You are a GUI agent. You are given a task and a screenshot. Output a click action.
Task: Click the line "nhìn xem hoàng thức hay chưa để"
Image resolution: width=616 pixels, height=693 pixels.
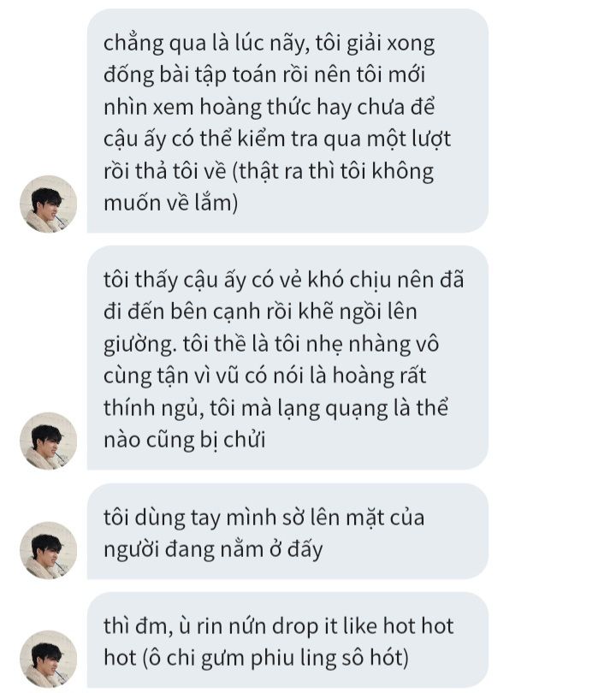tap(269, 108)
